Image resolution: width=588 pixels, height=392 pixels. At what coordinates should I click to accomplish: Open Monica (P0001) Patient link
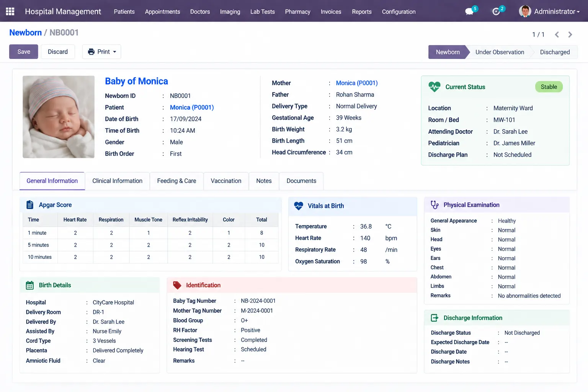coord(192,108)
